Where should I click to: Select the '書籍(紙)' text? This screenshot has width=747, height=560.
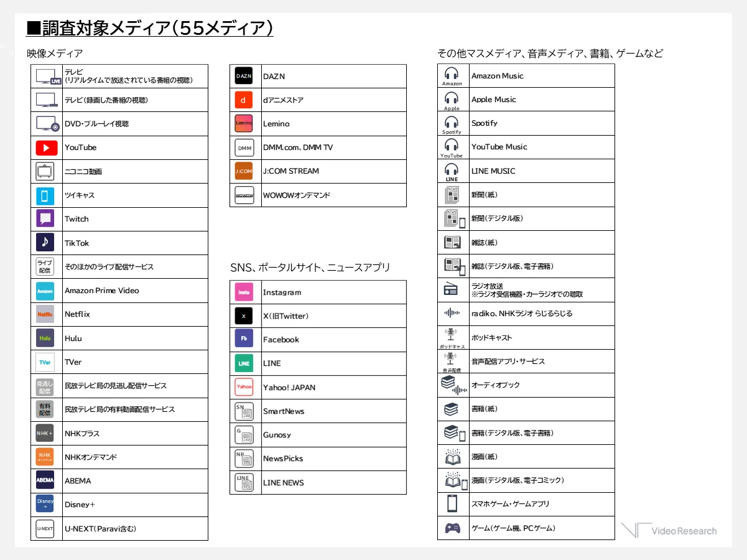coord(485,409)
